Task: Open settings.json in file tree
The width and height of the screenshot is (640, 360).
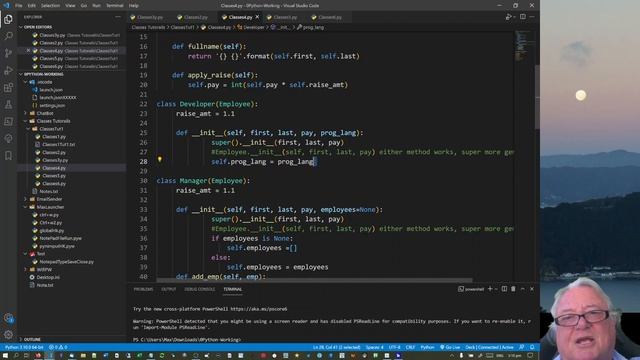Action: click(x=52, y=105)
